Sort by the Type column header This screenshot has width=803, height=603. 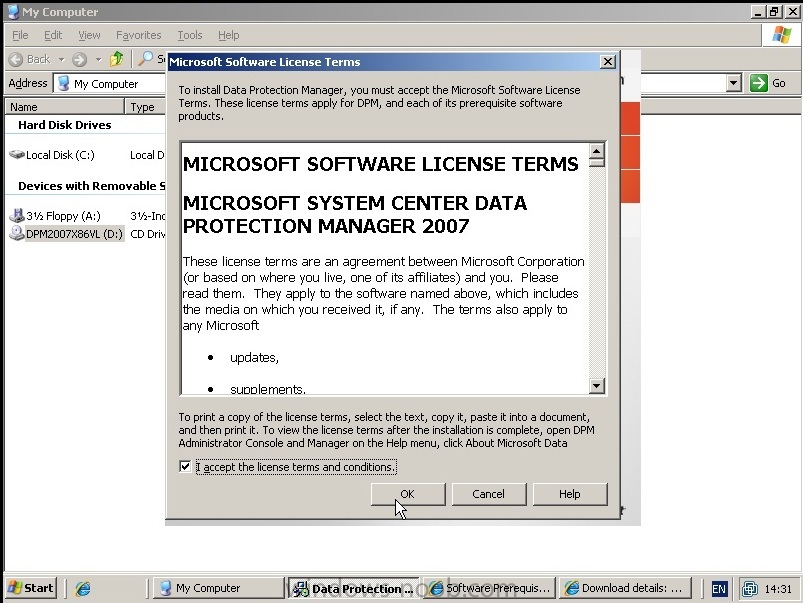tap(145, 107)
